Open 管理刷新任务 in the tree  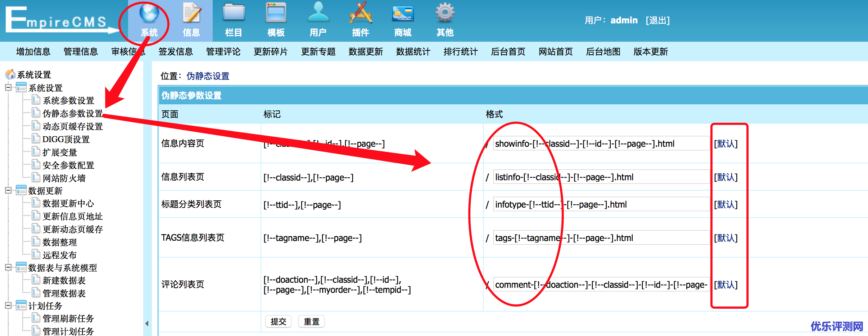point(68,318)
